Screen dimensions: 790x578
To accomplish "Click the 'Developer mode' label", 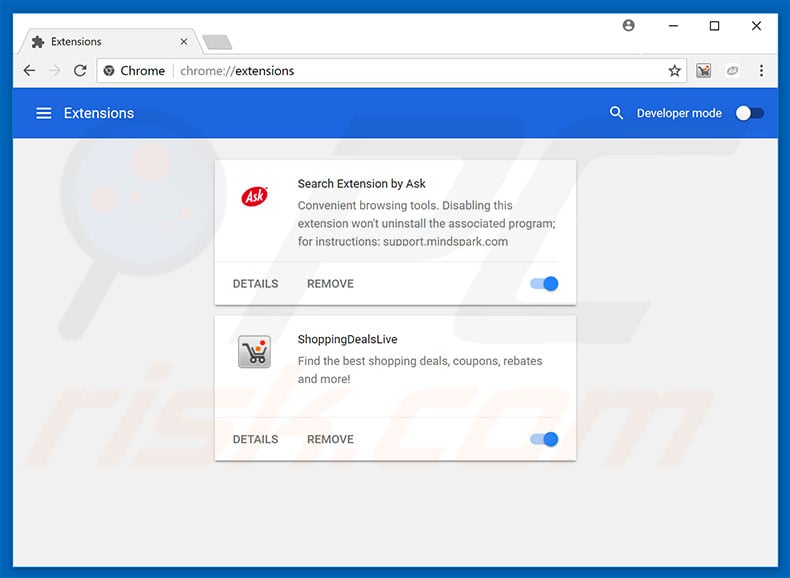I will [679, 113].
